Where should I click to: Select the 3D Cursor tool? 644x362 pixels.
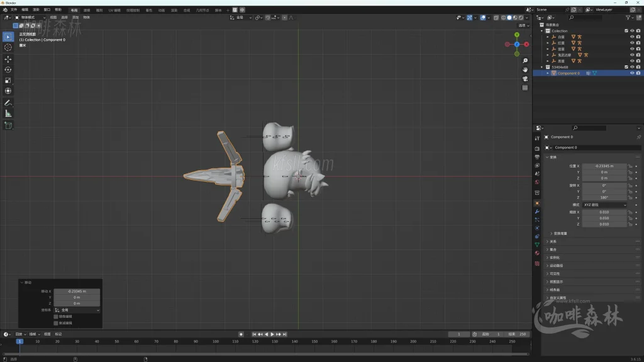8,47
